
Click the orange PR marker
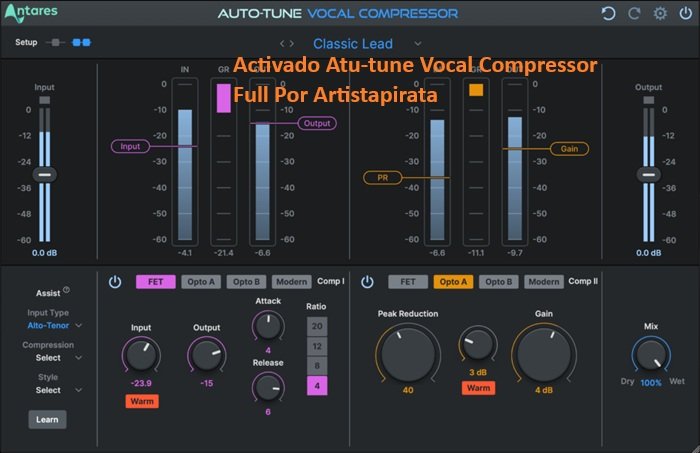383,178
